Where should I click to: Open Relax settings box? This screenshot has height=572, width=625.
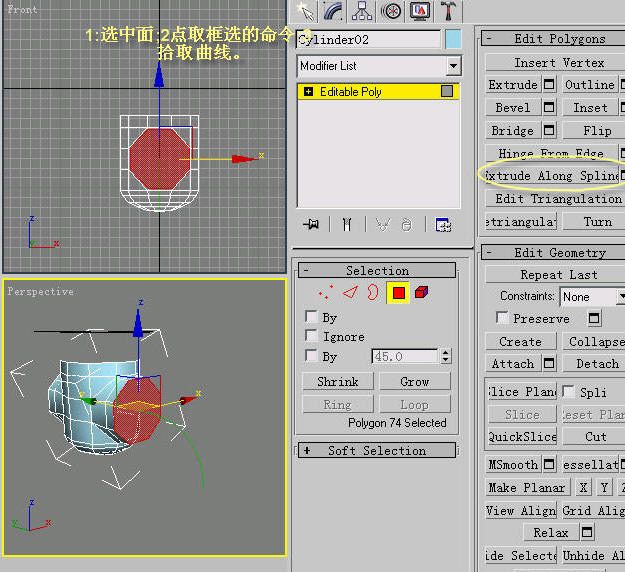pyautogui.click(x=587, y=532)
